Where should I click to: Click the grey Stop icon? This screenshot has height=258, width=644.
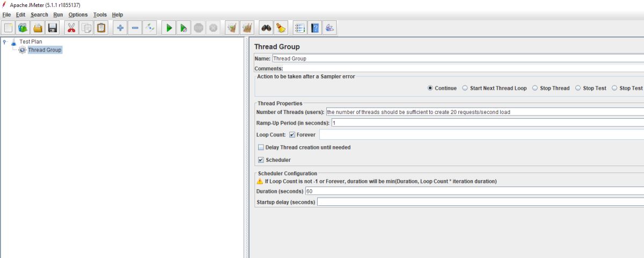(199, 27)
